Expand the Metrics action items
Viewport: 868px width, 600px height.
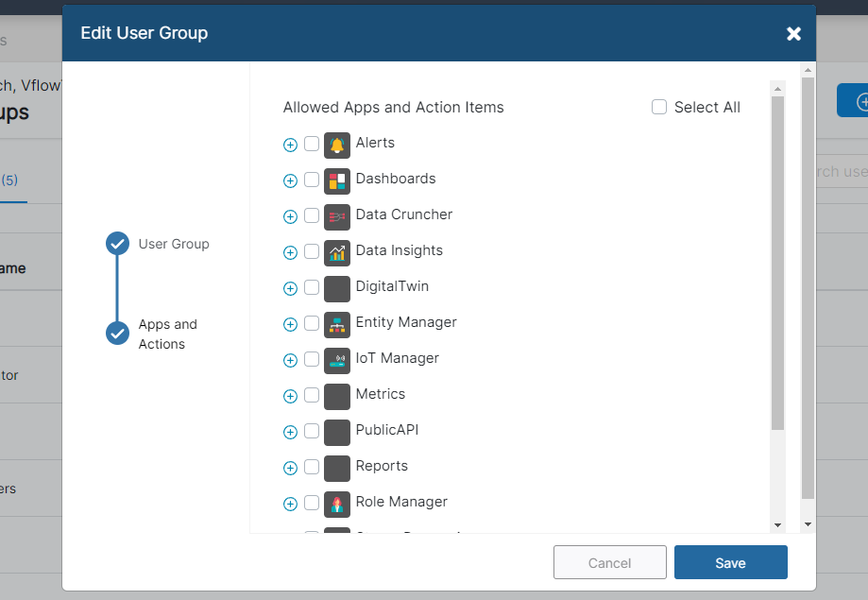290,396
